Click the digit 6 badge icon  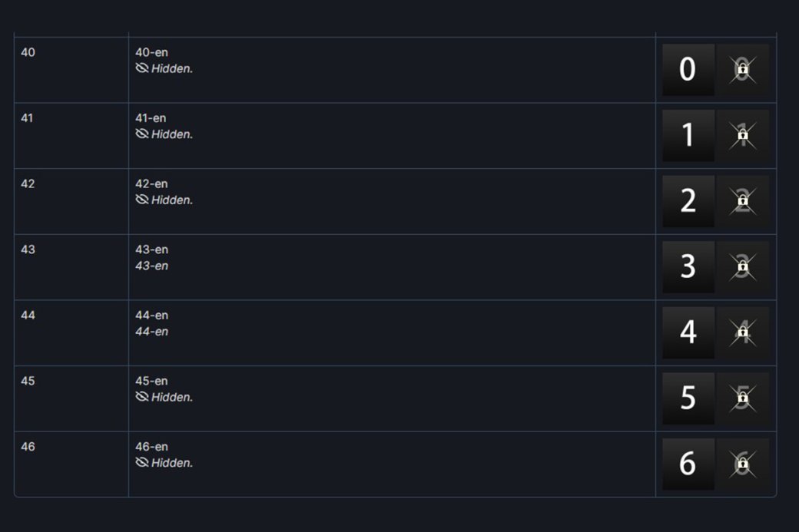click(x=688, y=464)
